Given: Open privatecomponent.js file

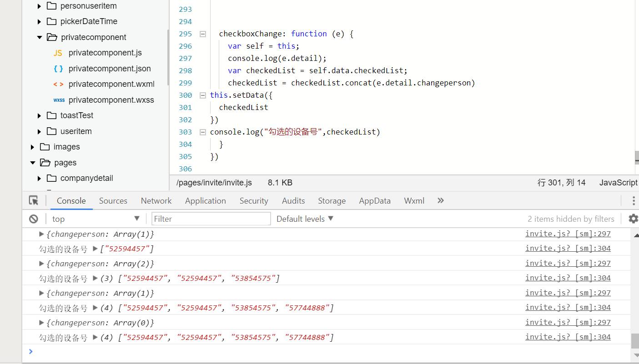Looking at the screenshot, I should pyautogui.click(x=105, y=53).
